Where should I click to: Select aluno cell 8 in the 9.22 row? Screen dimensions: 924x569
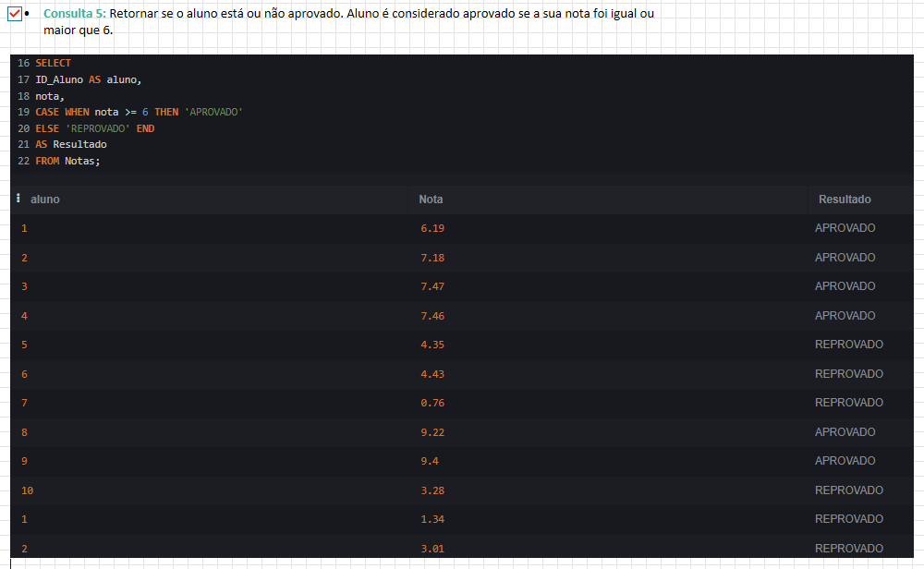pos(24,432)
